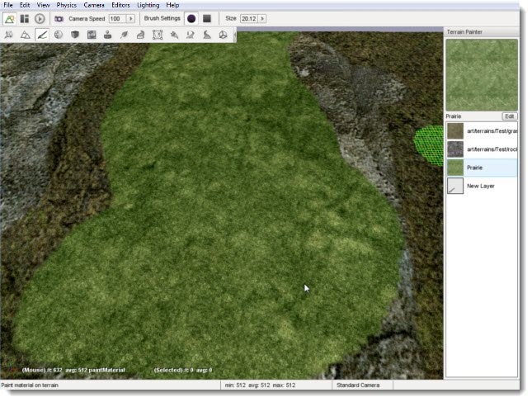Open the Physics menu
The height and width of the screenshot is (402, 532).
(x=66, y=5)
